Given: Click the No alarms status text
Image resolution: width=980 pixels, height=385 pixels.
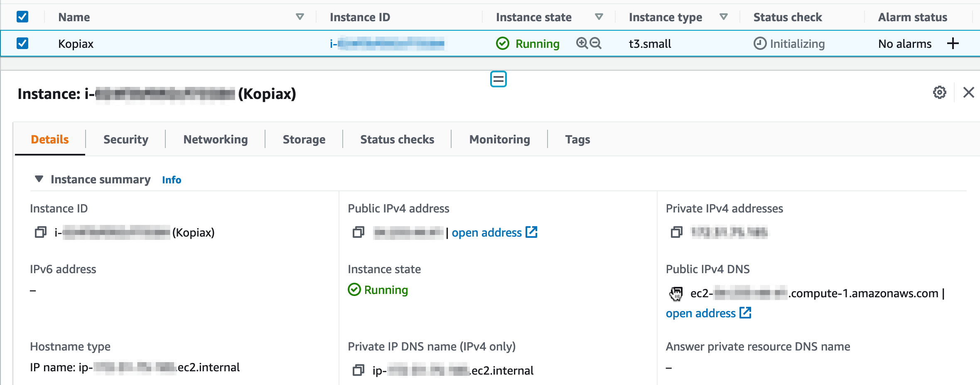Looking at the screenshot, I should coord(905,44).
